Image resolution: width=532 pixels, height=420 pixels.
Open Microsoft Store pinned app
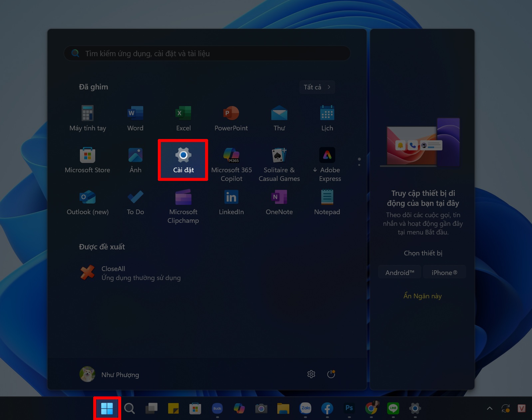pos(88,160)
